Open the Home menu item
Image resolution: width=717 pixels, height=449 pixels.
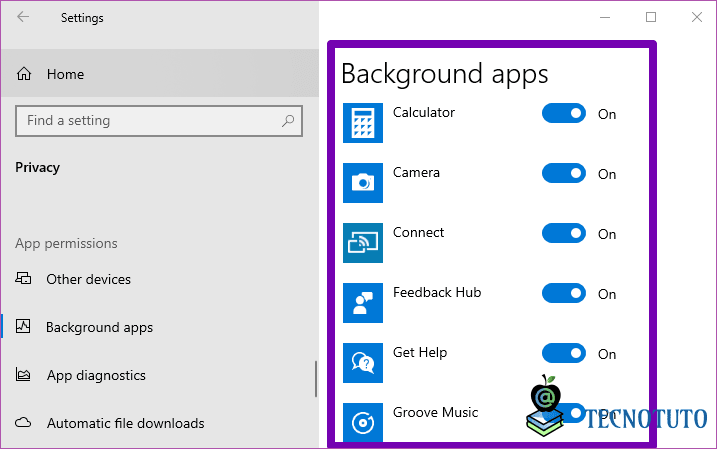pos(160,74)
